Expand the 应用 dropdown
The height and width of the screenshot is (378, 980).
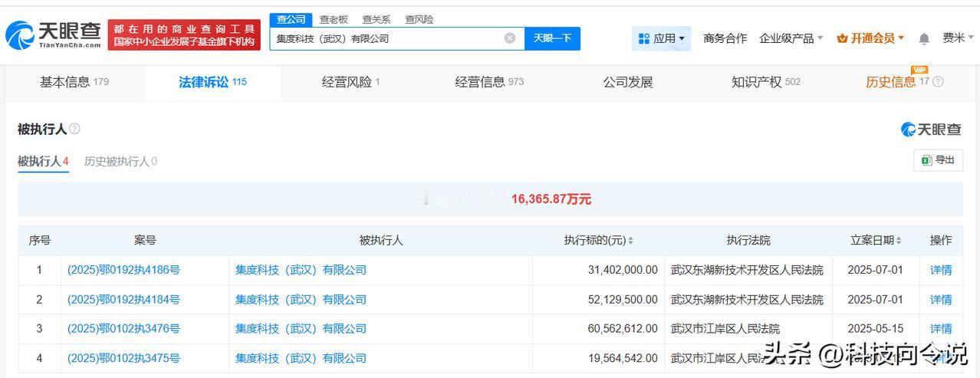(x=661, y=38)
